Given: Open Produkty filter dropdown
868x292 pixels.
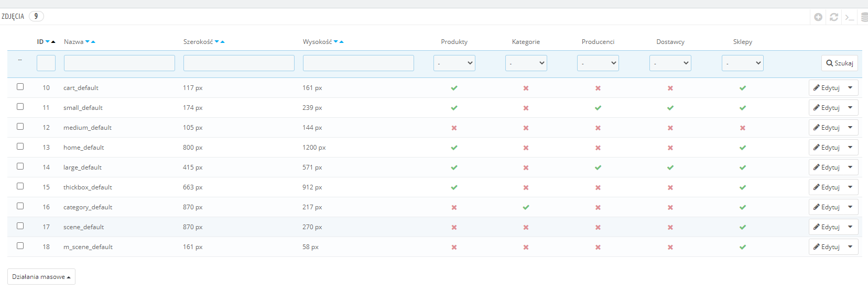Looking at the screenshot, I should 454,63.
